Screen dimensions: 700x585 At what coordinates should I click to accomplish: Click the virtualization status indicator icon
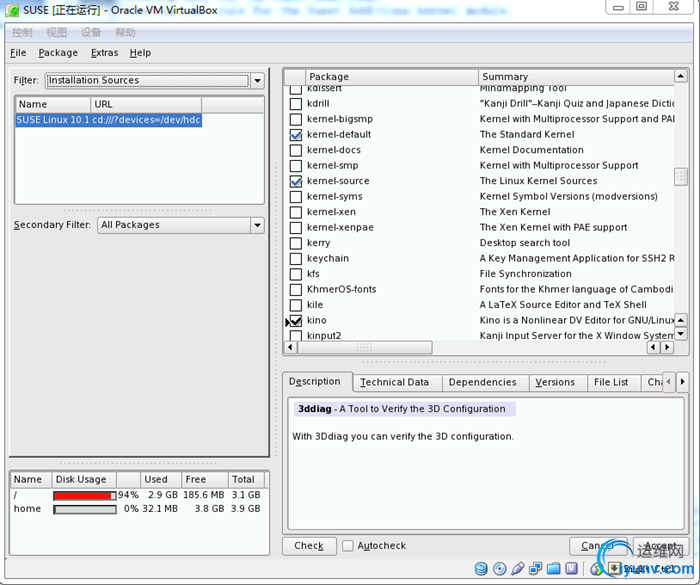pos(571,568)
